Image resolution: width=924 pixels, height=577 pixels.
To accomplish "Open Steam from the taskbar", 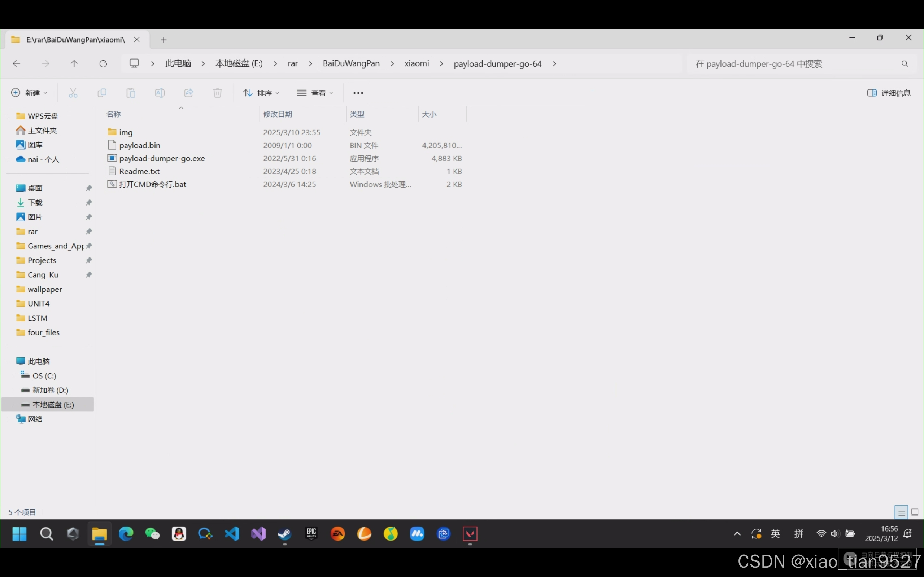I will pyautogui.click(x=284, y=533).
